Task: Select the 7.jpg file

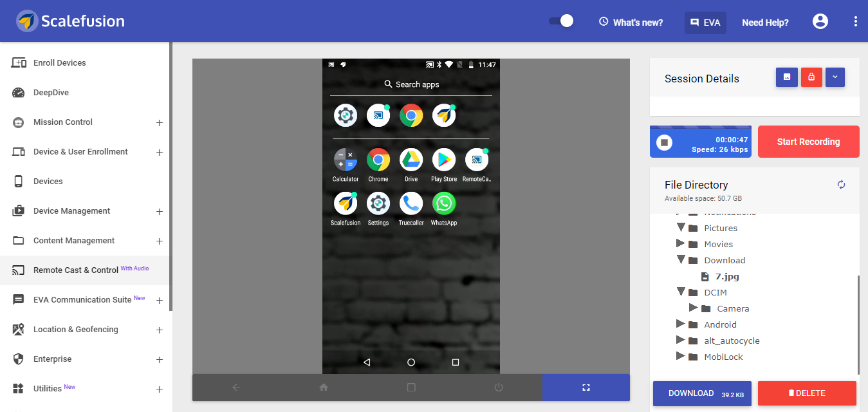Action: (727, 276)
